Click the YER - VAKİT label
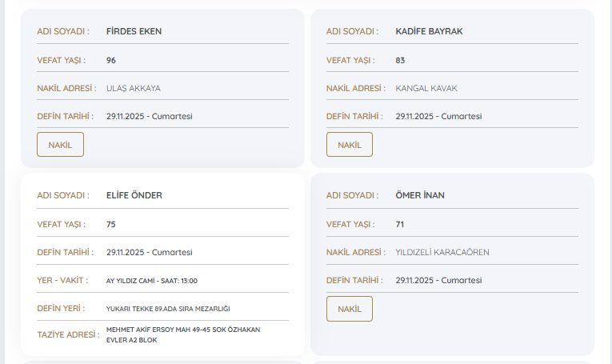Screen dimensions: 612x364 tap(61, 280)
